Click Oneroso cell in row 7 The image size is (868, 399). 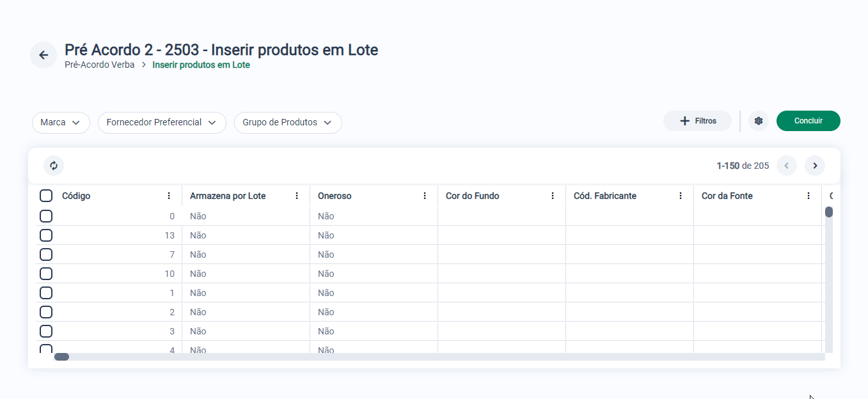[374, 254]
